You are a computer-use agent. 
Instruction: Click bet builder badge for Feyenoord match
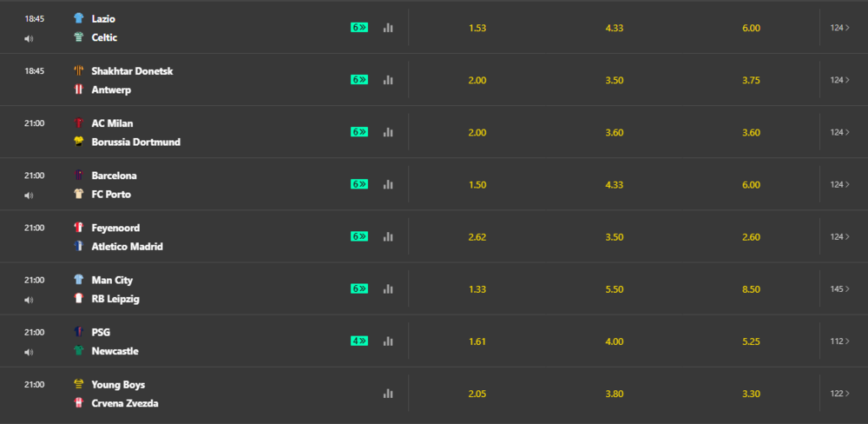click(359, 236)
